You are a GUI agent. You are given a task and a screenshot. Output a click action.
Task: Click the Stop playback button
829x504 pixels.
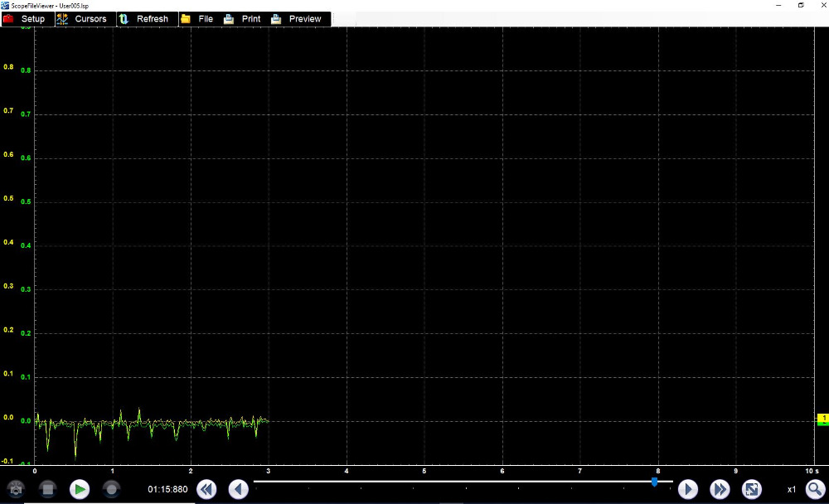[47, 489]
